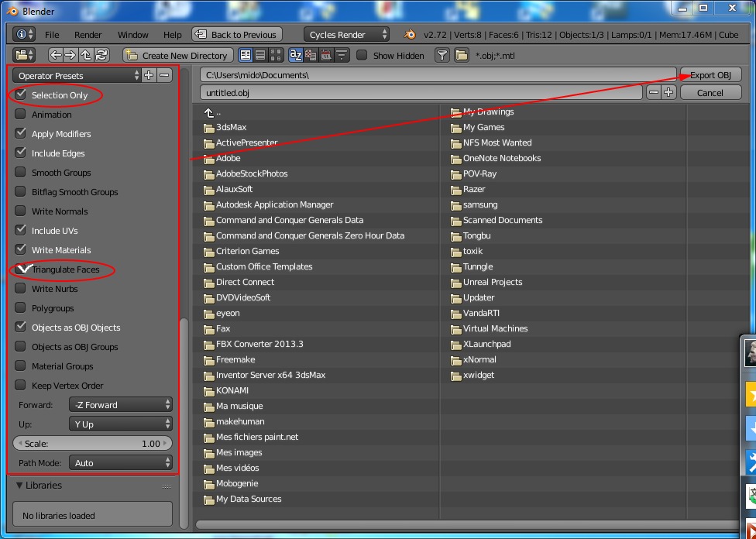Open the Path Mode dropdown

coord(121,463)
